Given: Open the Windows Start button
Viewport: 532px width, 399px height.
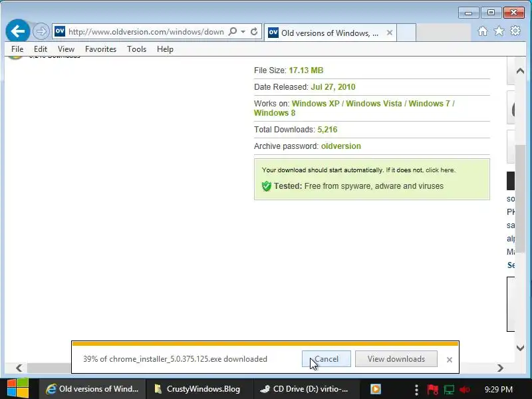Looking at the screenshot, I should pos(18,389).
